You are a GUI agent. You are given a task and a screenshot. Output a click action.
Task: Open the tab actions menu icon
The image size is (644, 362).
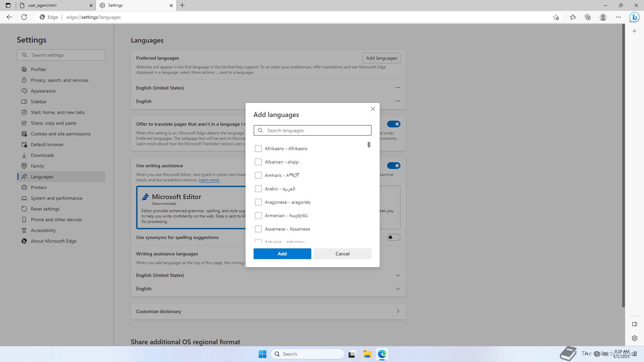click(8, 5)
